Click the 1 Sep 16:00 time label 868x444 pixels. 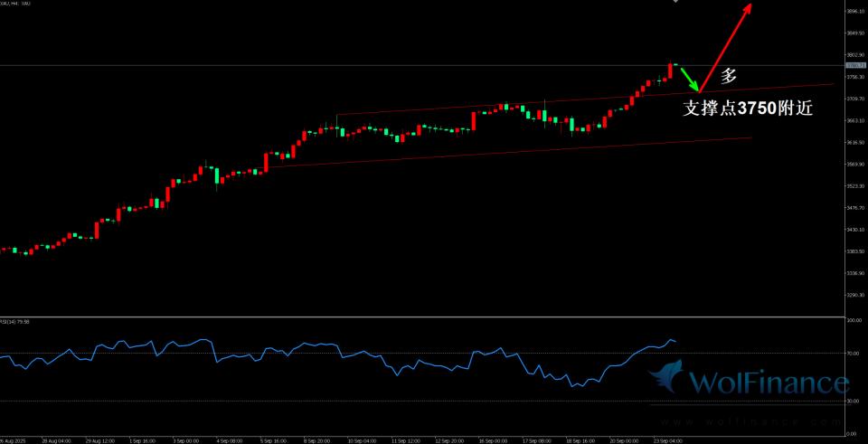pyautogui.click(x=143, y=441)
